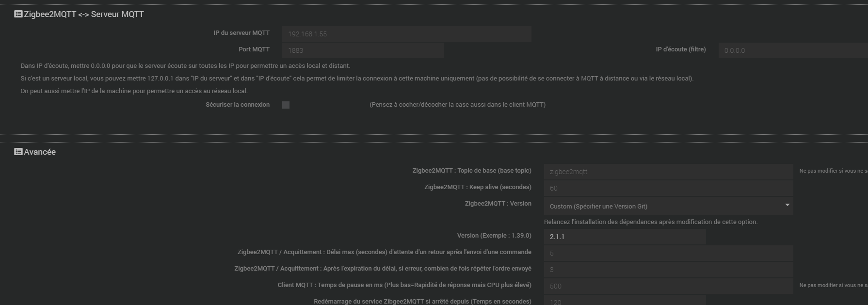The width and height of the screenshot is (868, 305).
Task: Focus the Acquittement repeat count field
Action: pyautogui.click(x=668, y=270)
